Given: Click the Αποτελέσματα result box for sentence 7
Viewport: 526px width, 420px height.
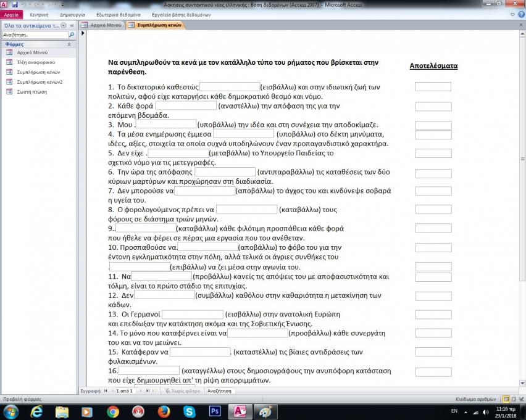Looking at the screenshot, I should (433, 191).
